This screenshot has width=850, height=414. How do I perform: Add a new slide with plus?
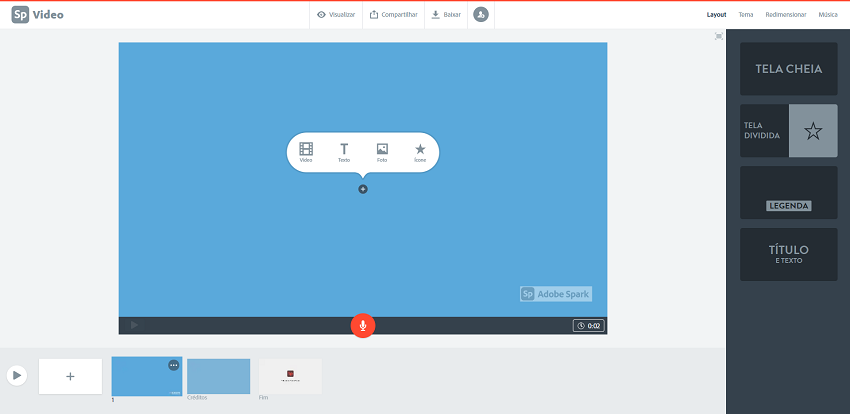(70, 376)
